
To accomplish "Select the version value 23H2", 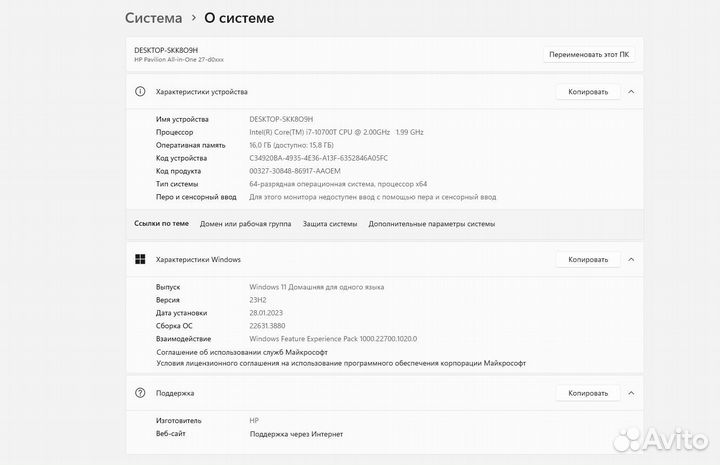I will pyautogui.click(x=258, y=300).
